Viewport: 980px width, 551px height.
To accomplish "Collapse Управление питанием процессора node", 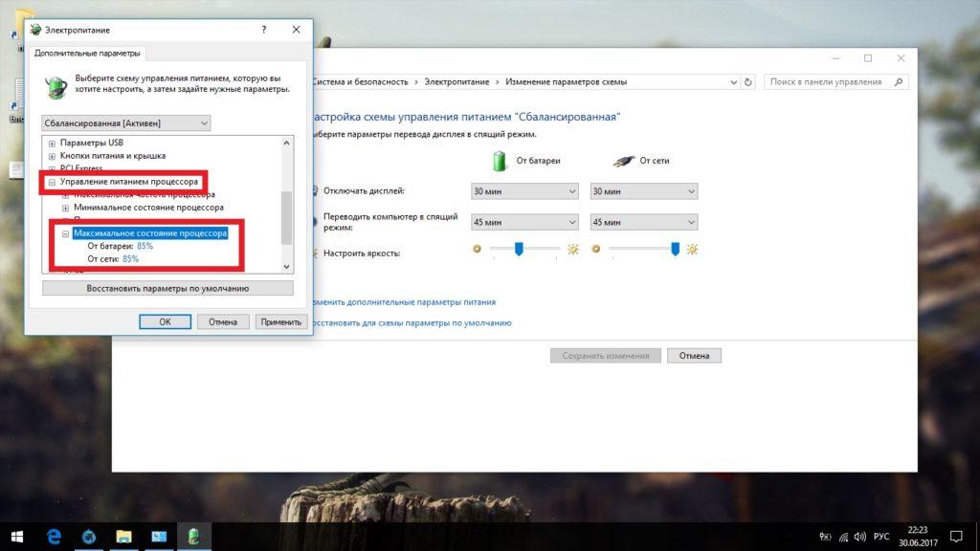I will coord(52,182).
